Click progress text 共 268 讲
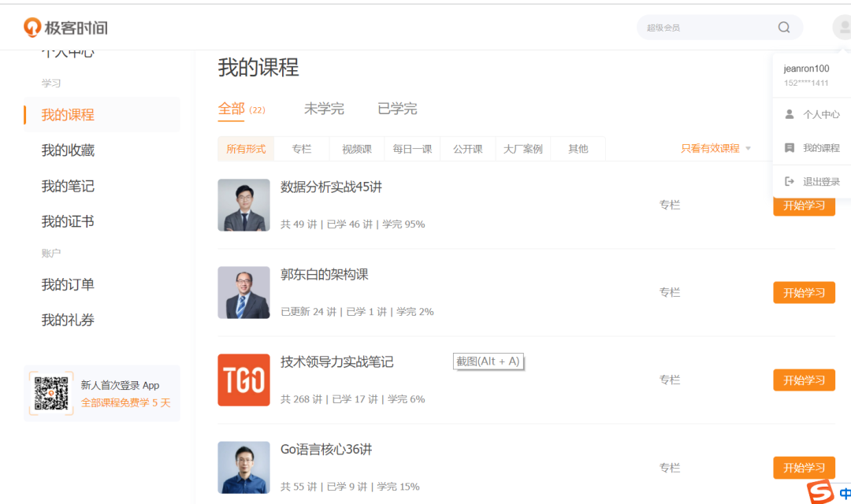Image resolution: width=851 pixels, height=504 pixels. click(301, 398)
